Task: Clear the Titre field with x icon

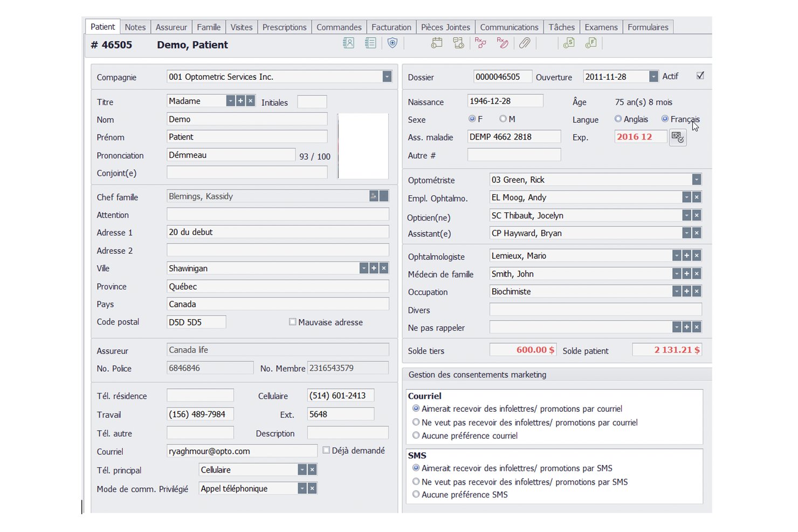Action: (x=250, y=101)
